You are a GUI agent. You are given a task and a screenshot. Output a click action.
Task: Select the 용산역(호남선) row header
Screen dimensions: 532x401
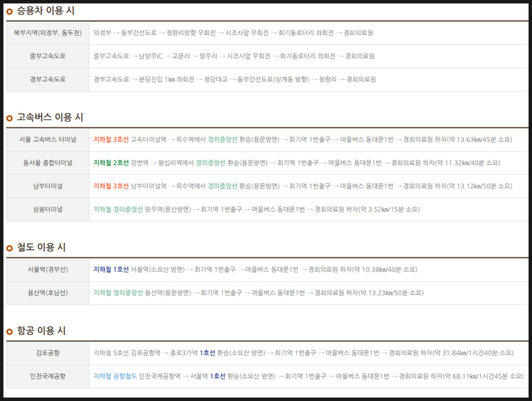click(48, 293)
